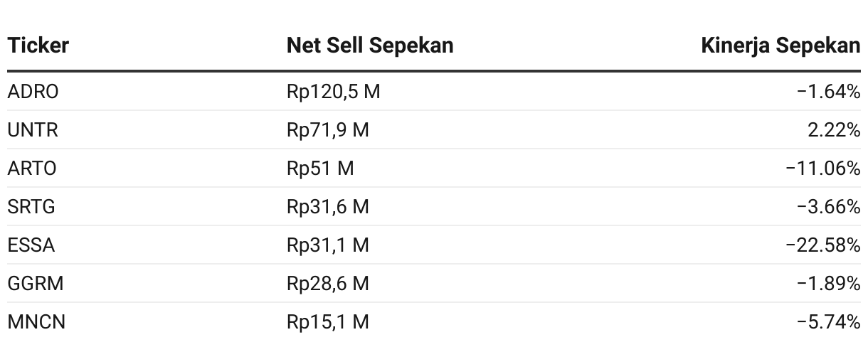The height and width of the screenshot is (347, 868).
Task: Click the Rp51 M net sell value
Action: click(320, 169)
